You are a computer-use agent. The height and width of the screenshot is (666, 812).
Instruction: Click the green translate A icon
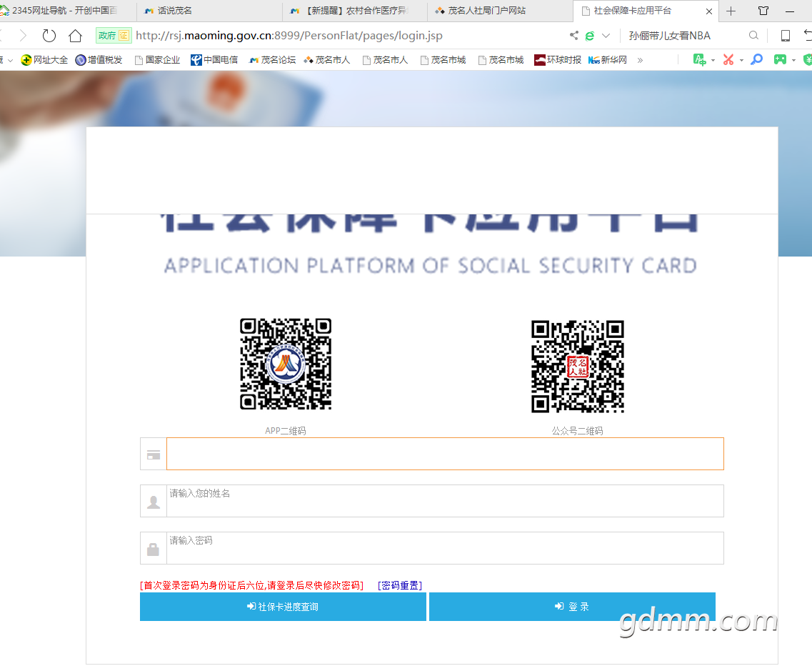699,59
